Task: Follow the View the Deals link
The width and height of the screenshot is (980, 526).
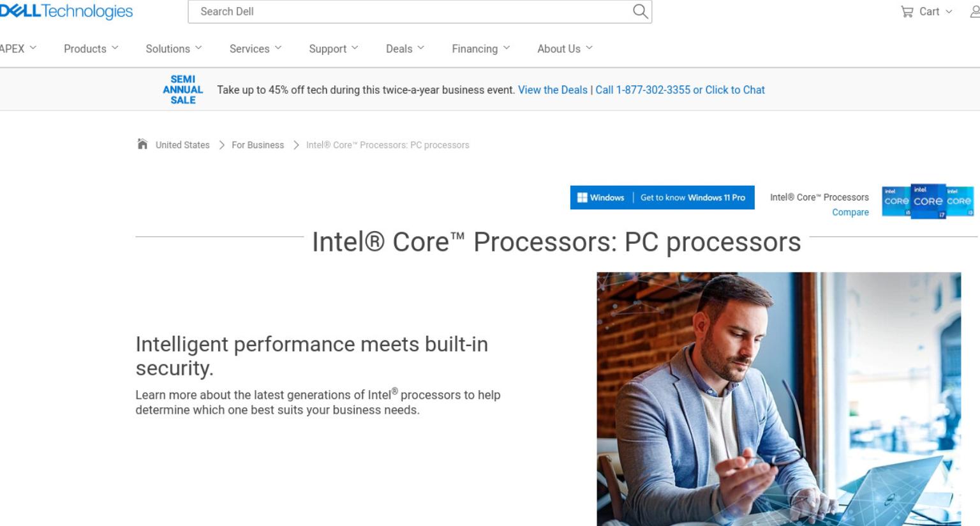Action: coord(553,90)
